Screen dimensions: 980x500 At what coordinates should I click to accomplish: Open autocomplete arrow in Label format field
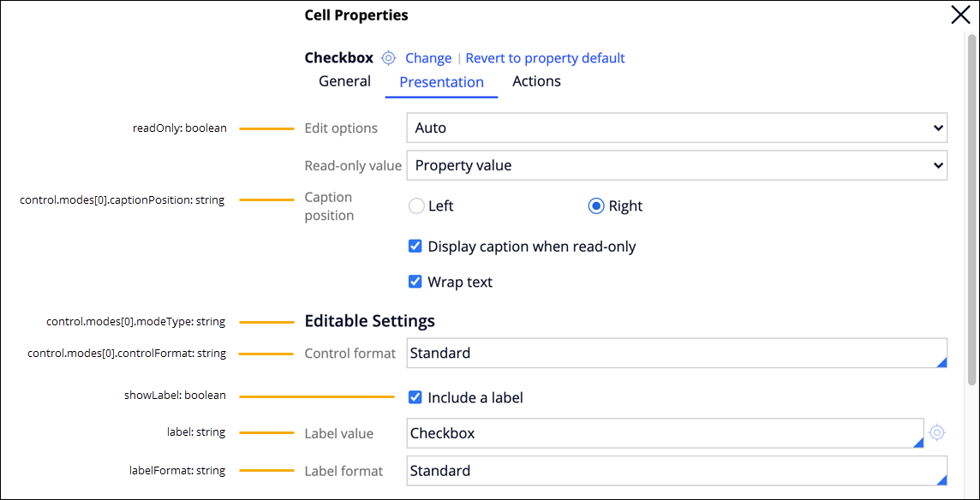coord(941,479)
